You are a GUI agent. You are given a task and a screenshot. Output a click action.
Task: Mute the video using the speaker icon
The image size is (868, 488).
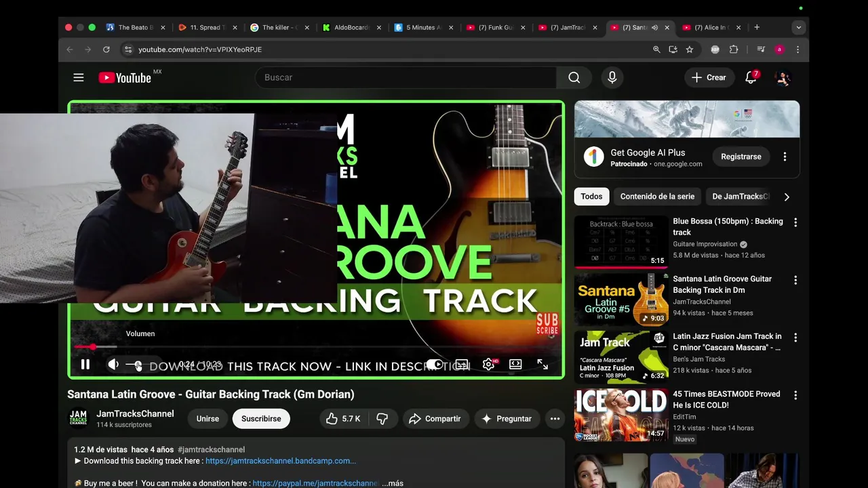click(x=113, y=365)
